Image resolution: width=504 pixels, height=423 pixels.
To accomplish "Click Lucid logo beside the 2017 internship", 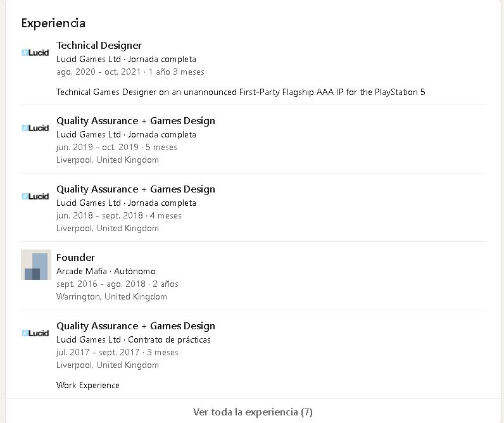I will [x=35, y=333].
